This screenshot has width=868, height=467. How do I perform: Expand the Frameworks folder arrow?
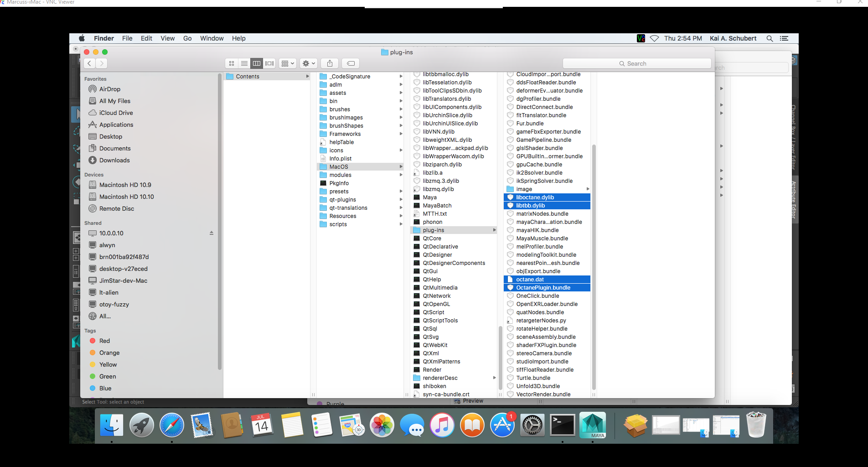click(x=401, y=134)
